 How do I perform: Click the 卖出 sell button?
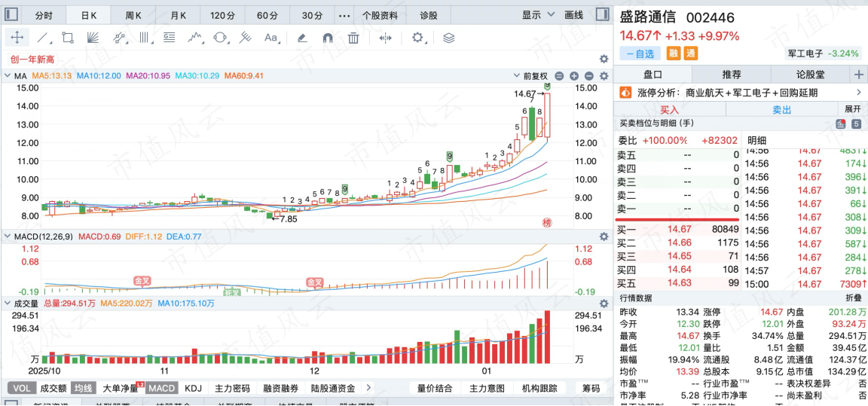pos(781,109)
